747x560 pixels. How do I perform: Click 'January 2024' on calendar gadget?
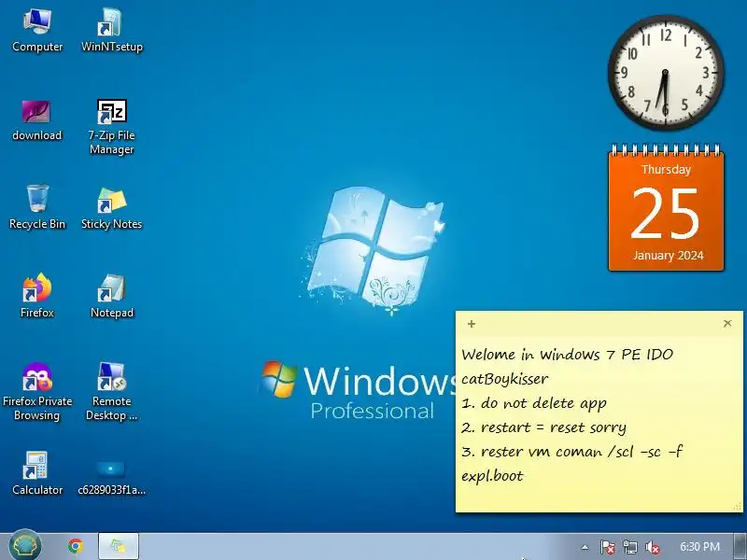(x=668, y=256)
